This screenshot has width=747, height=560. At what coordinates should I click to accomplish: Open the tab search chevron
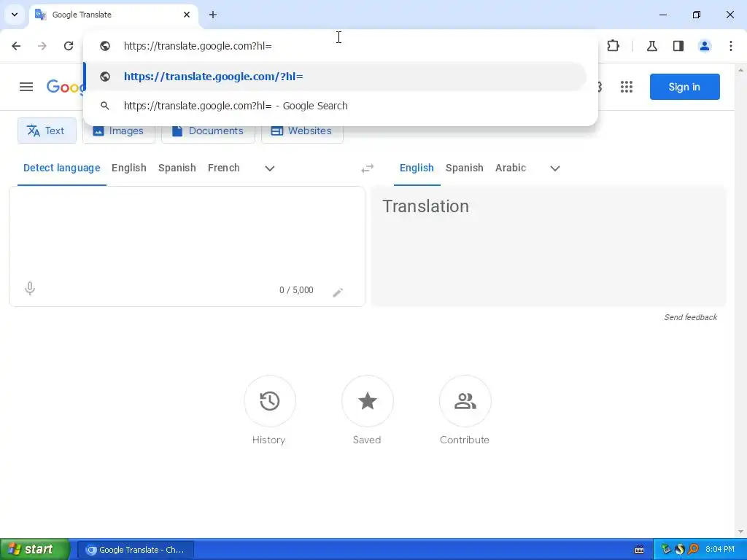(x=15, y=15)
